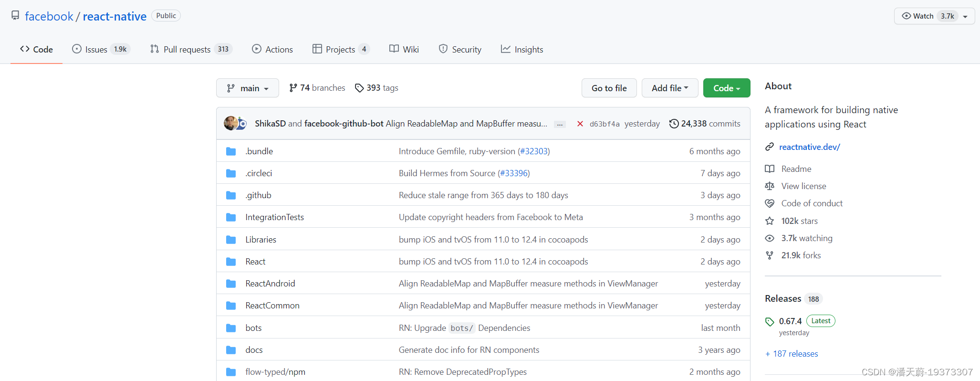Click the scales icon beside View license
This screenshot has width=980, height=381.
pos(770,186)
